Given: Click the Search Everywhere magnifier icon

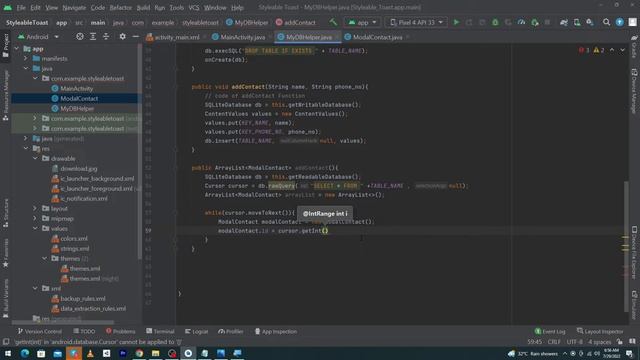Looking at the screenshot, I should tap(607, 22).
